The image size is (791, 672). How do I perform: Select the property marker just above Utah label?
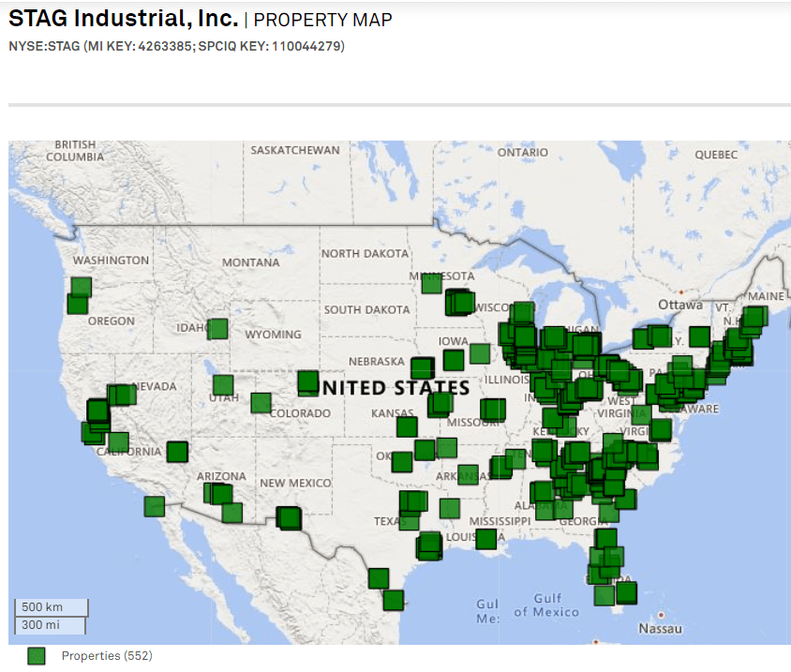coord(223,385)
